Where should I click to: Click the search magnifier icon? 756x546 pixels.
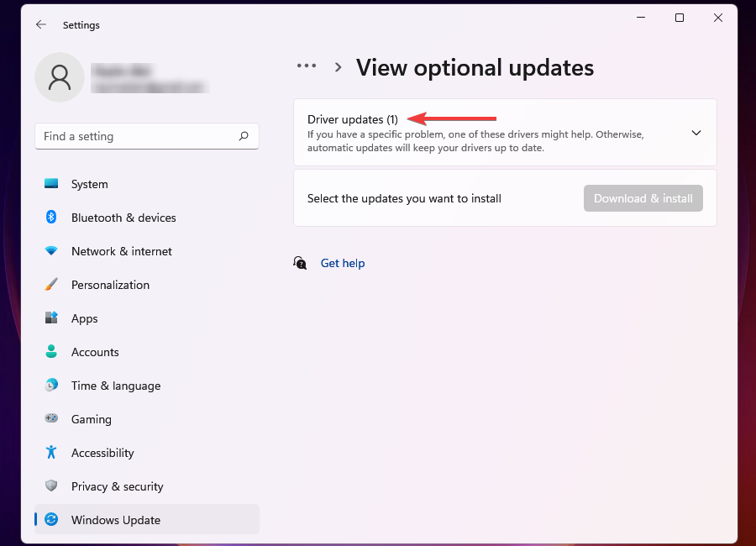pyautogui.click(x=244, y=136)
